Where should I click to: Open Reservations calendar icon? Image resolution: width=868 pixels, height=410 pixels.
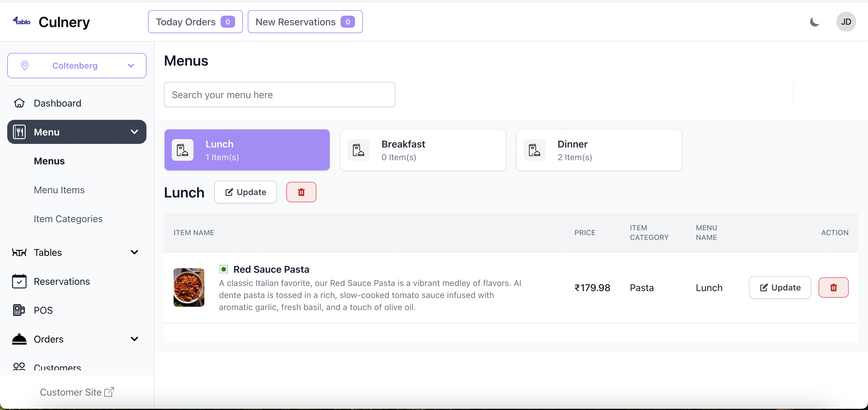19,281
